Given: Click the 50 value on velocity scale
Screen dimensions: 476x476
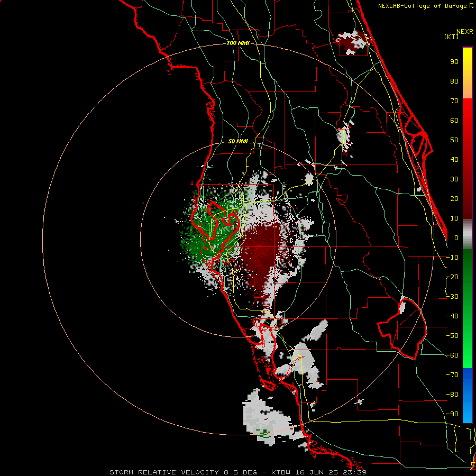Looking at the screenshot, I should pyautogui.click(x=454, y=140).
